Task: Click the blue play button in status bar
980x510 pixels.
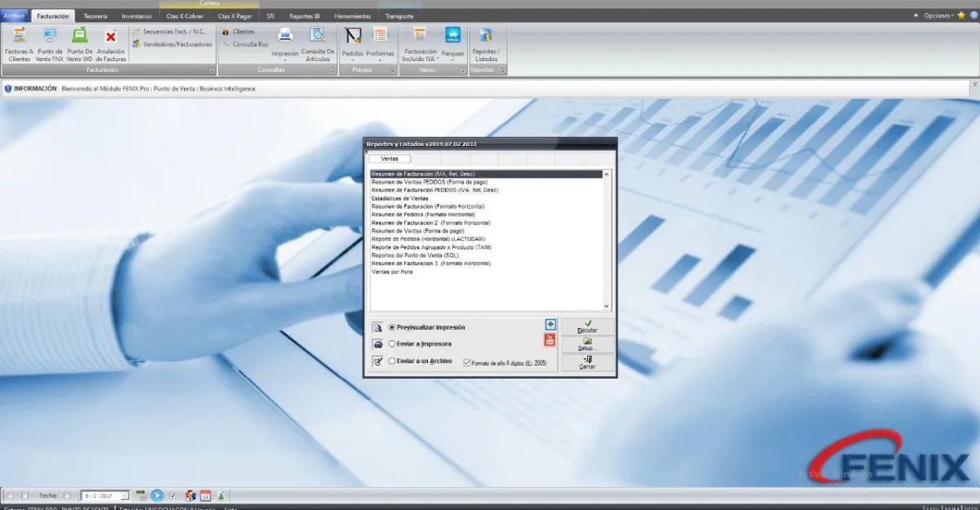Action: 157,495
